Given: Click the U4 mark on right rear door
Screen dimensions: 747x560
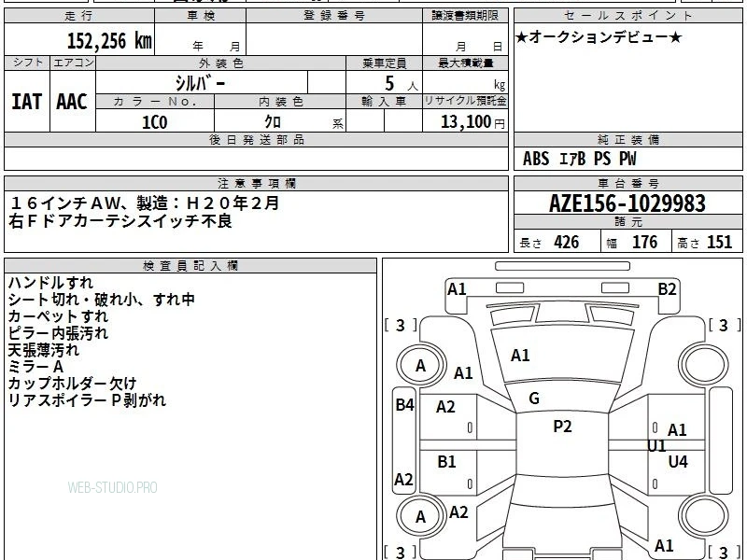Looking at the screenshot, I should point(678,461).
